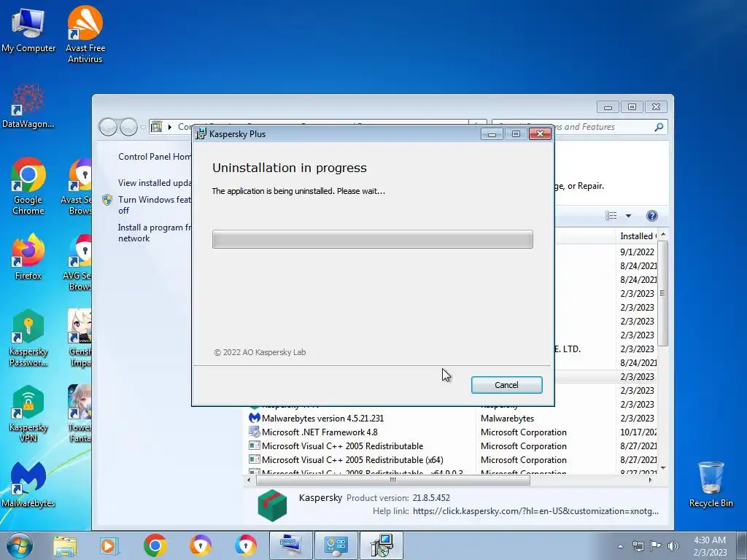Open Avast Secure Browser taskbar icon
The image size is (747, 560).
[x=200, y=545]
